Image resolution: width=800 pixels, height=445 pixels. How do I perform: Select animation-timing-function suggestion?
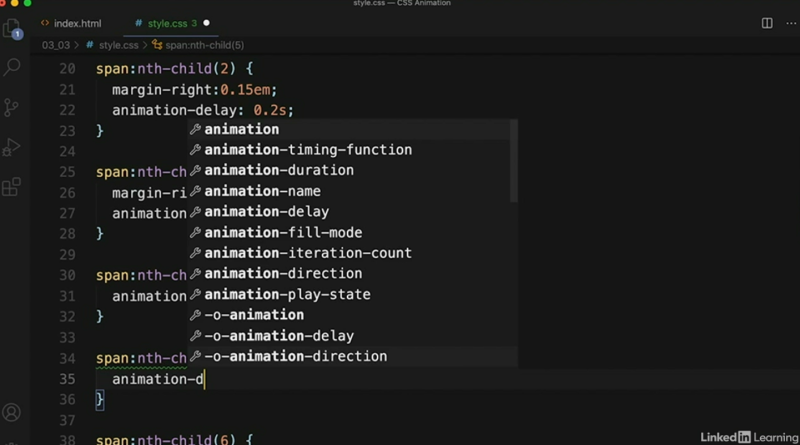pos(308,149)
